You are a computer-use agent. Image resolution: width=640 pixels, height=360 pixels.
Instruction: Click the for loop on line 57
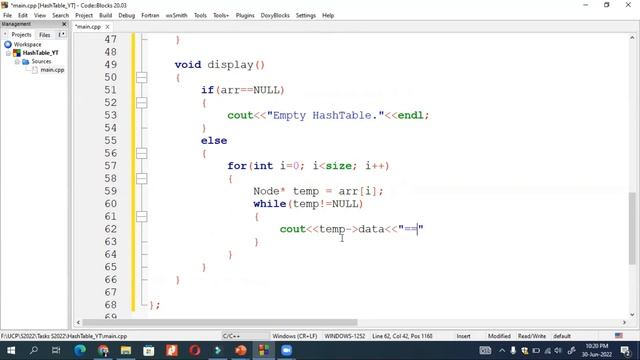[309, 166]
